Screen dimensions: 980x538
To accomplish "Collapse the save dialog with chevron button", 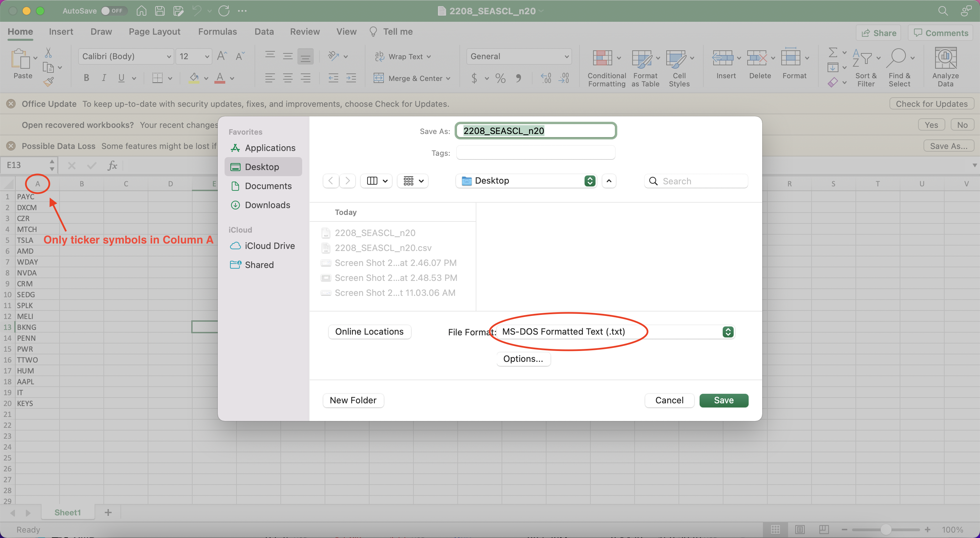I will [609, 181].
